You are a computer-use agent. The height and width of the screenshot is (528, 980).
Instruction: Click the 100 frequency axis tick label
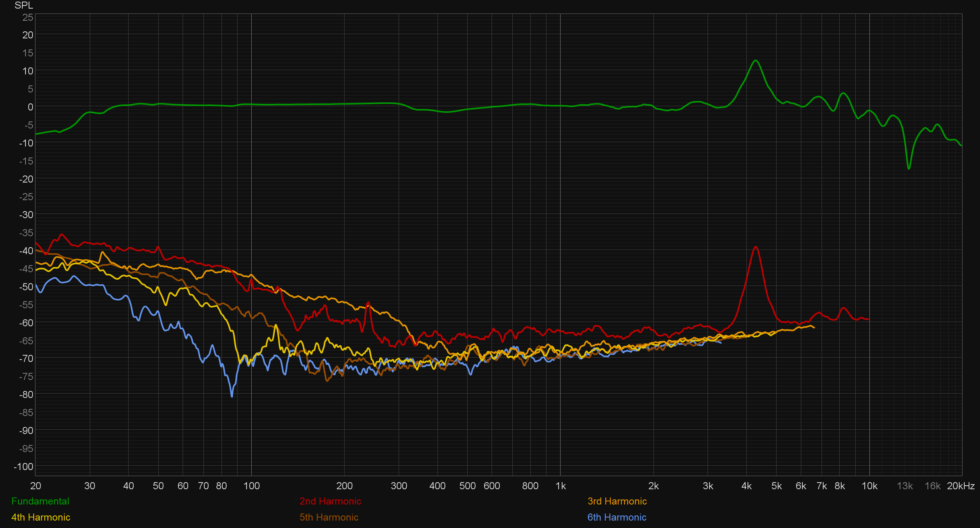[251, 486]
